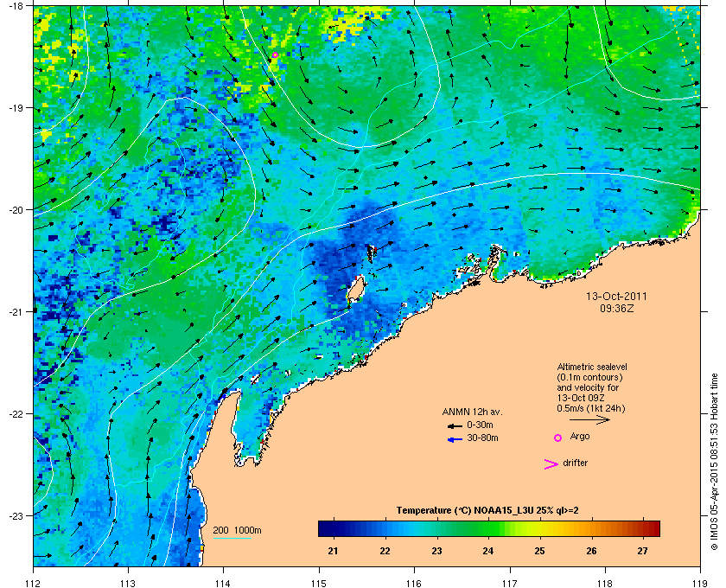
Task: Click the '200 1000m' isobath label
Action: [237, 530]
